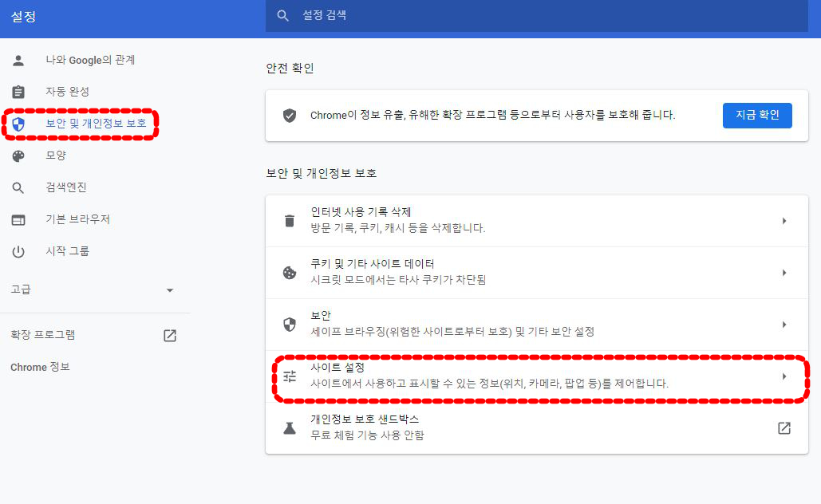
Task: Click the power icon beside 시작 그룹
Action: coord(18,252)
